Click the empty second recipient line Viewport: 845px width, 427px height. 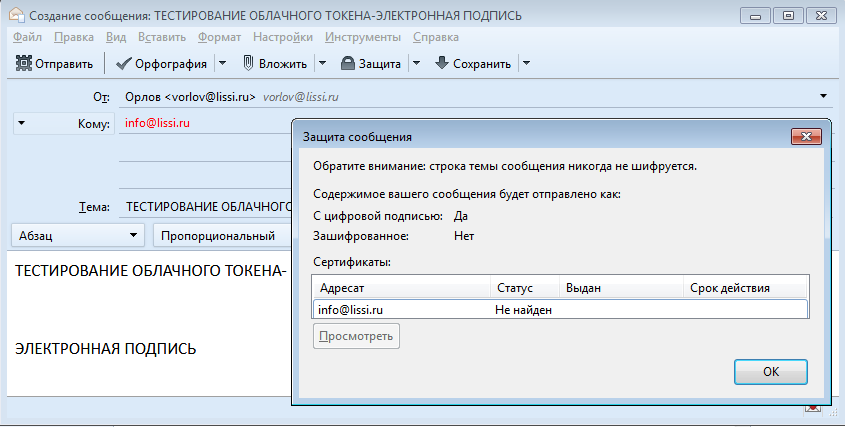(205, 150)
